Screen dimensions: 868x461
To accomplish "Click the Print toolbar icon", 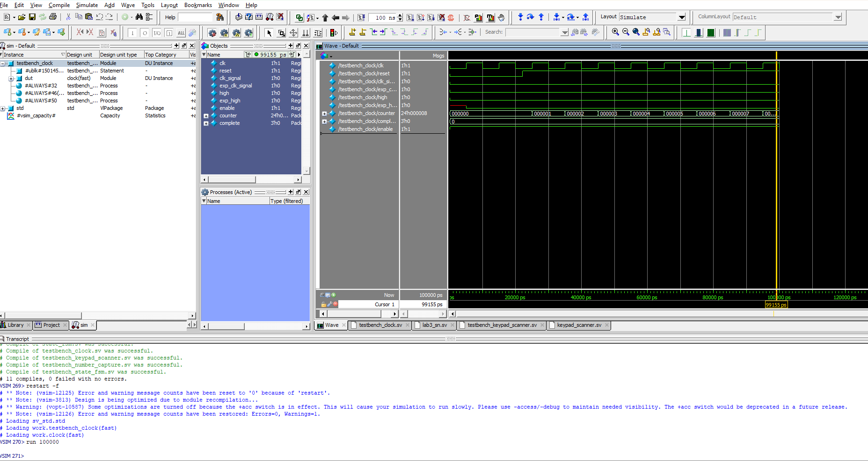I will point(53,17).
